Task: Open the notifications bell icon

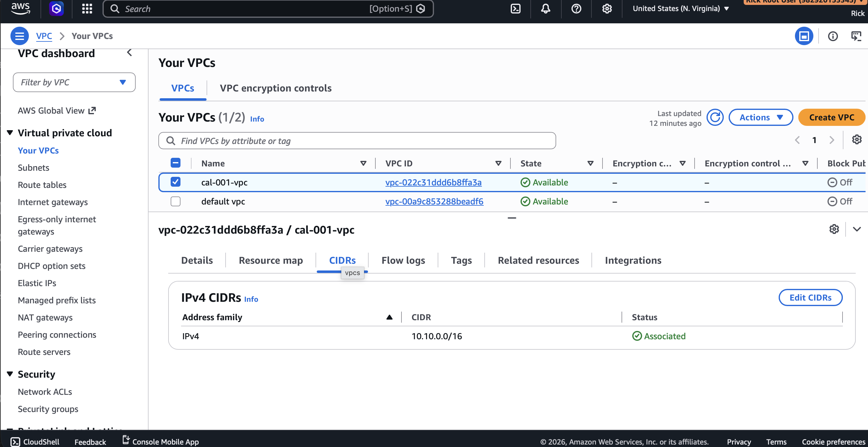Action: coord(545,9)
